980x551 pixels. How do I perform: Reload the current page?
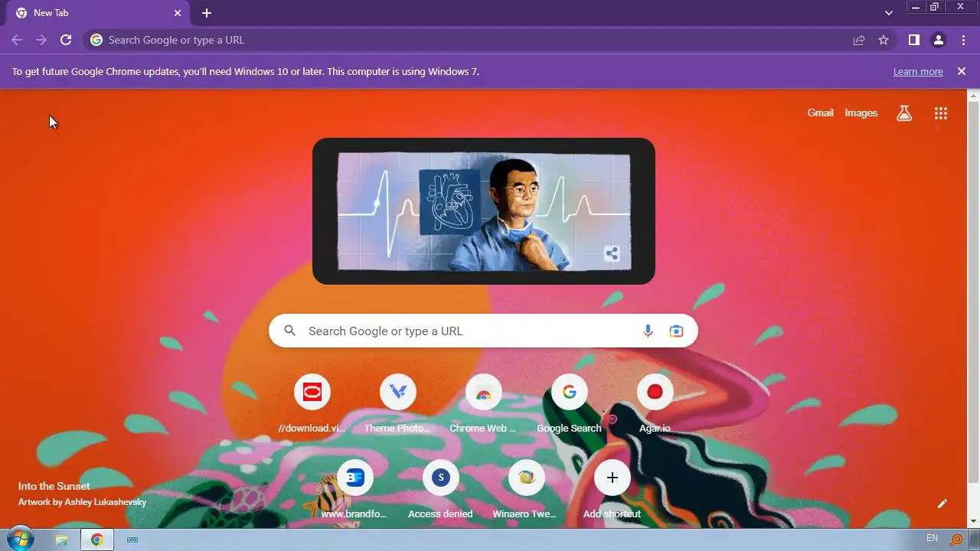(x=66, y=40)
